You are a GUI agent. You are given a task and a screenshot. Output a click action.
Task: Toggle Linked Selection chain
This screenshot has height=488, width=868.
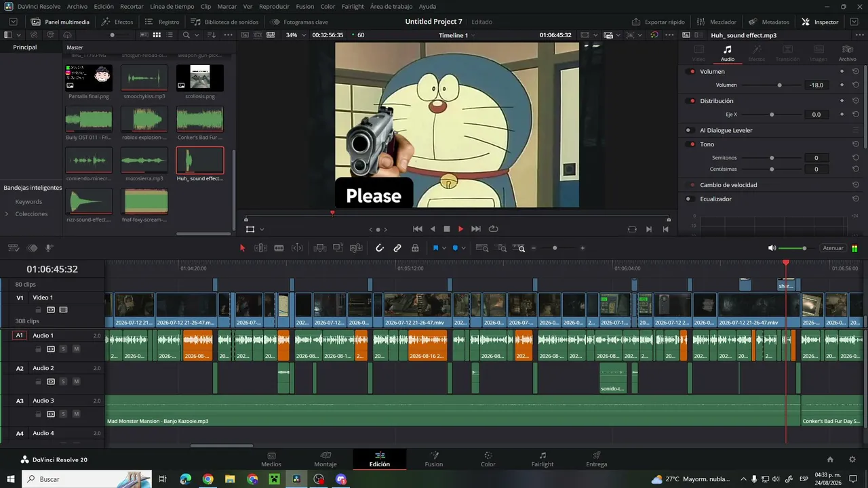[397, 248]
